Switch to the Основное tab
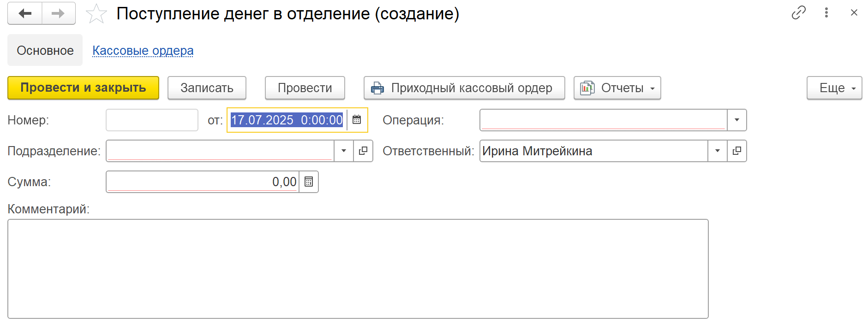 (x=45, y=50)
